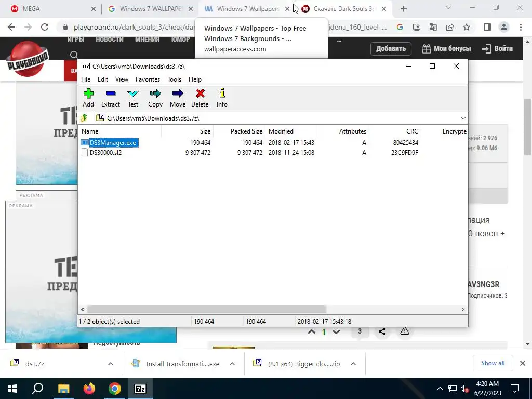The width and height of the screenshot is (532, 399).
Task: Reload the current page
Action: click(45, 27)
